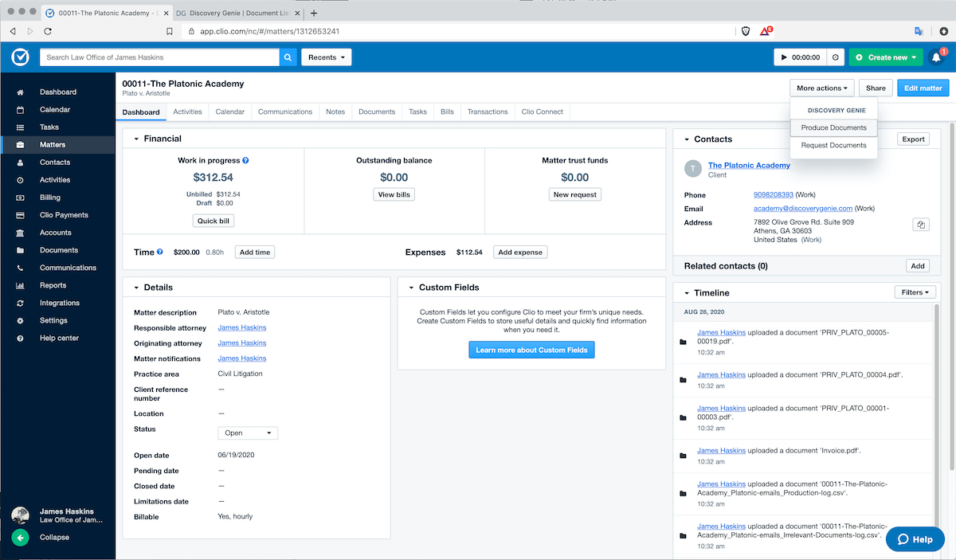This screenshot has height=560, width=956.
Task: Click the browser bookmark icon
Action: click(170, 31)
